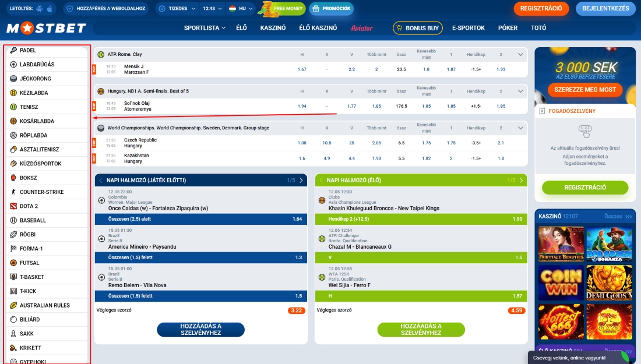Go to next live Napi Halmozó
Image resolution: width=641 pixels, height=364 pixels.
click(x=521, y=180)
